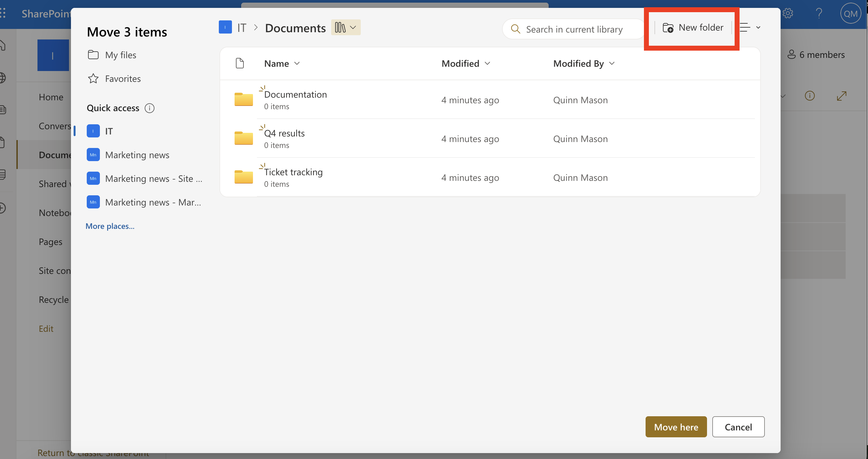The height and width of the screenshot is (459, 868).
Task: Click Ticket tracking folder icon
Action: (x=244, y=177)
